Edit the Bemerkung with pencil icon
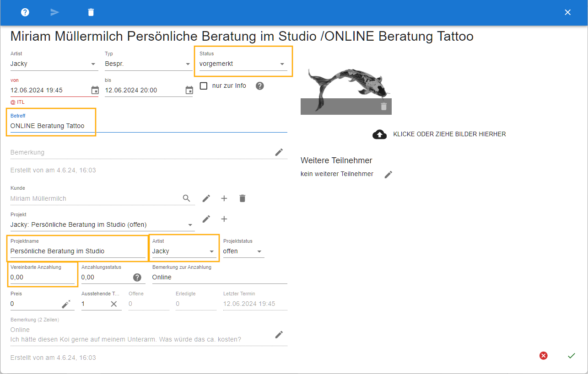The height and width of the screenshot is (374, 588). [279, 152]
